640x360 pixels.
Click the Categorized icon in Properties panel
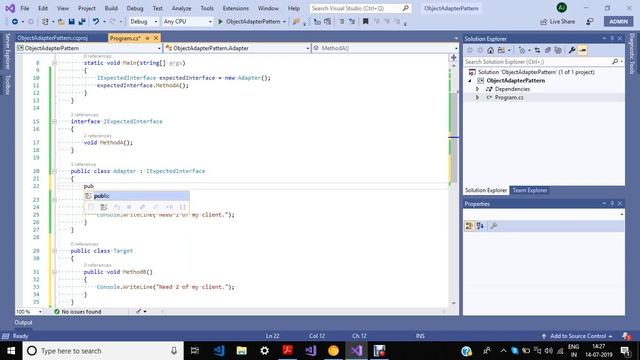(x=469, y=226)
